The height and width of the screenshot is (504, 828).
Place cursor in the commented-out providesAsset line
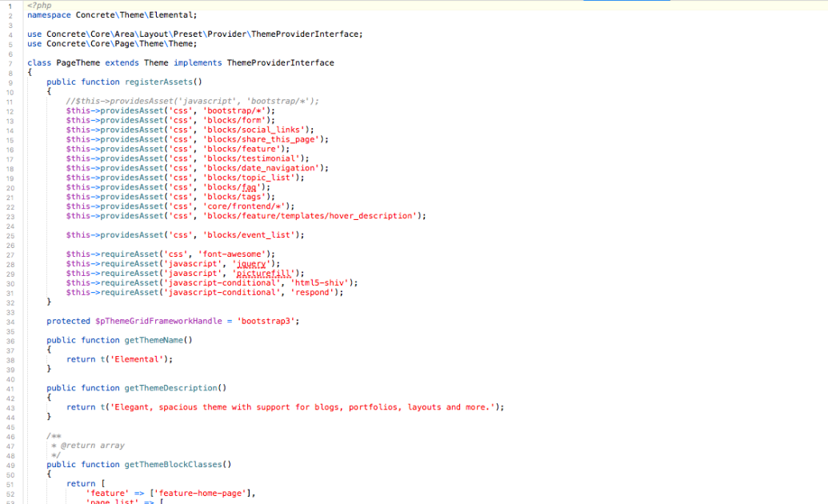192,102
